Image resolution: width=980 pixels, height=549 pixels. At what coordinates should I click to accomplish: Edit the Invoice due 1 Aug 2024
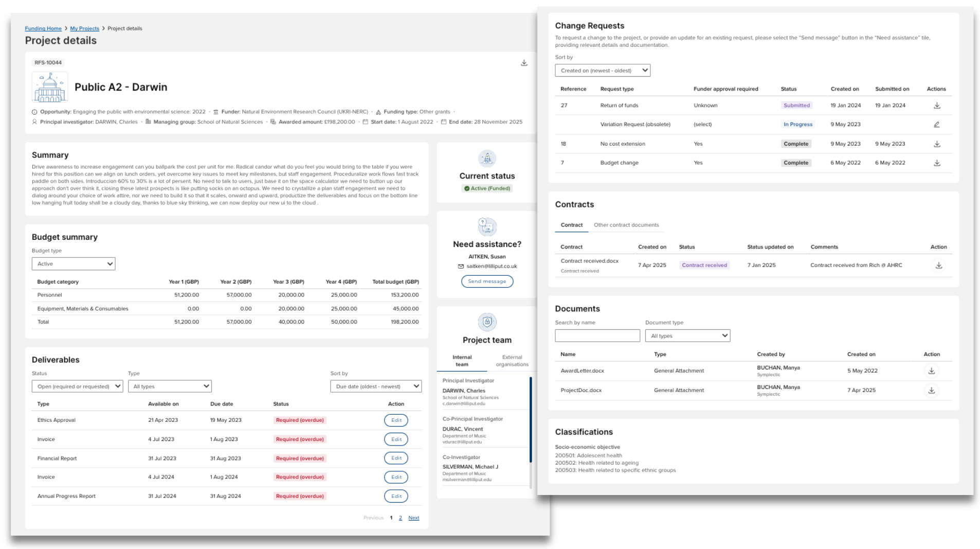396,477
